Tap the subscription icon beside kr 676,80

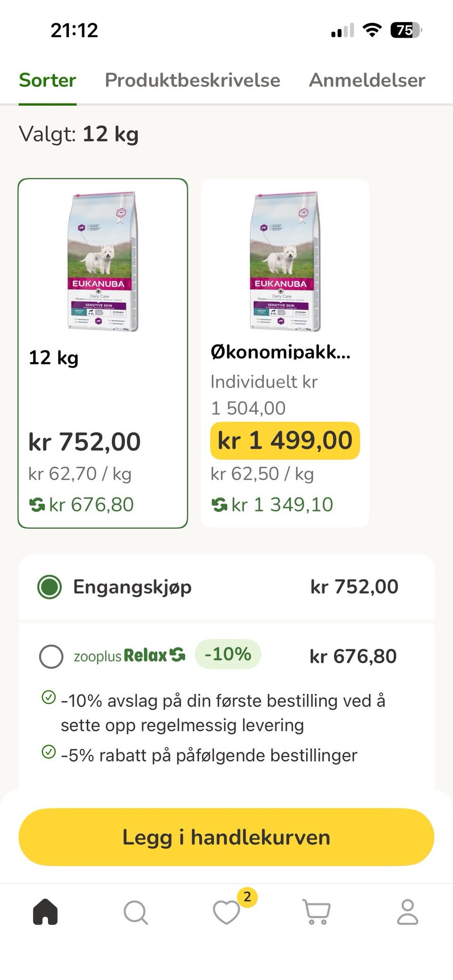[x=36, y=505]
